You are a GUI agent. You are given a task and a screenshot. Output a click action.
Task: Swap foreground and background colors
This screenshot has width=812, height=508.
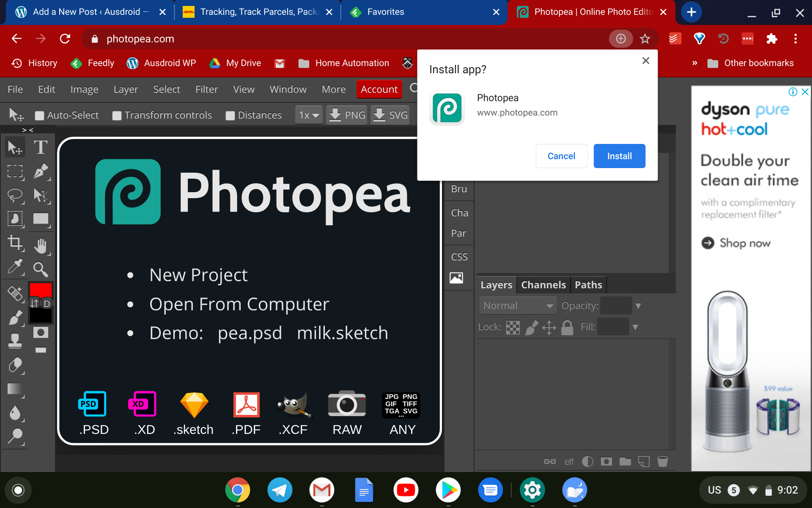35,303
